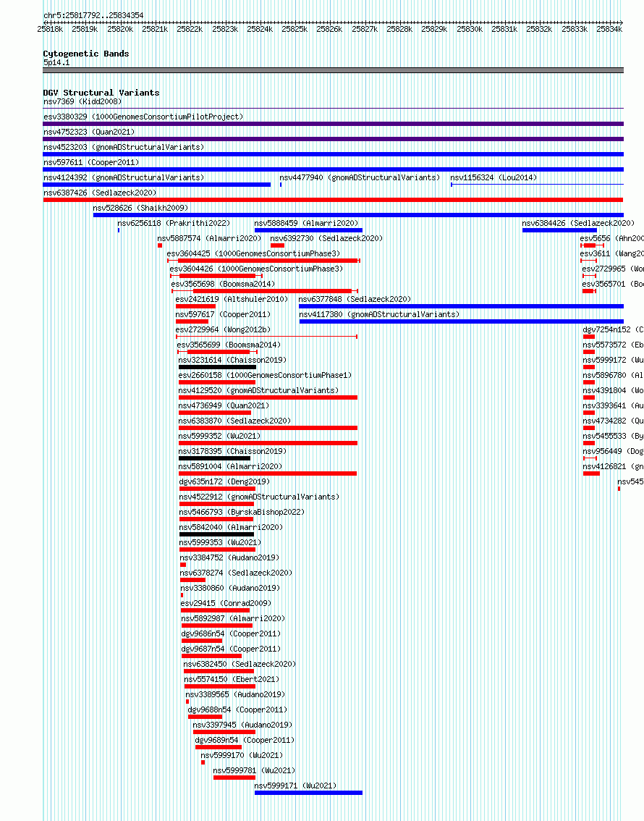Select the nsv597611 (Cooper2011) variant label
The width and height of the screenshot is (644, 821).
91,162
